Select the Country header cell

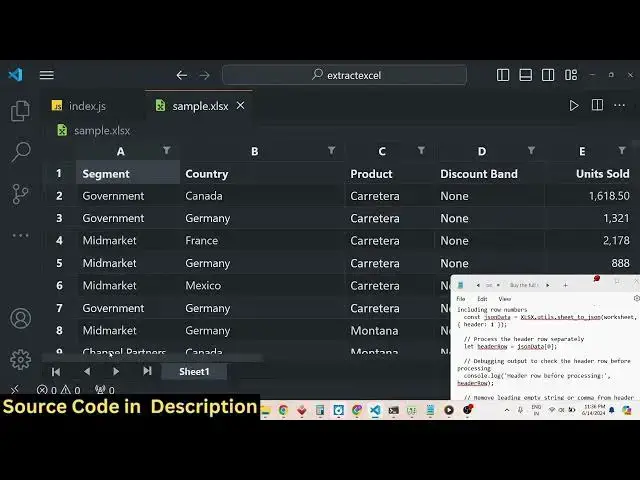[263, 173]
